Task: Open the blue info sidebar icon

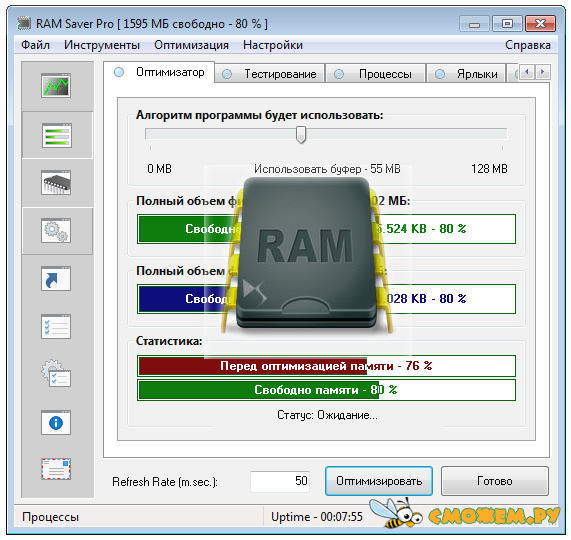Action: [x=56, y=422]
